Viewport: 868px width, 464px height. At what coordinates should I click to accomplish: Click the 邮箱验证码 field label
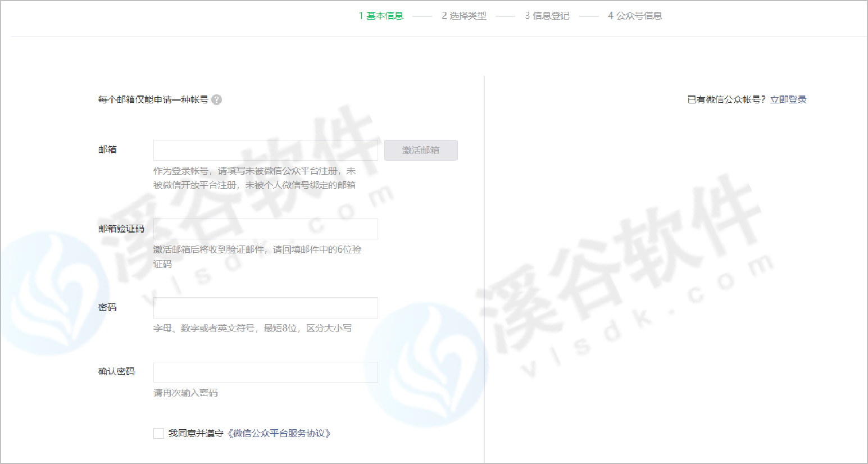pos(121,229)
